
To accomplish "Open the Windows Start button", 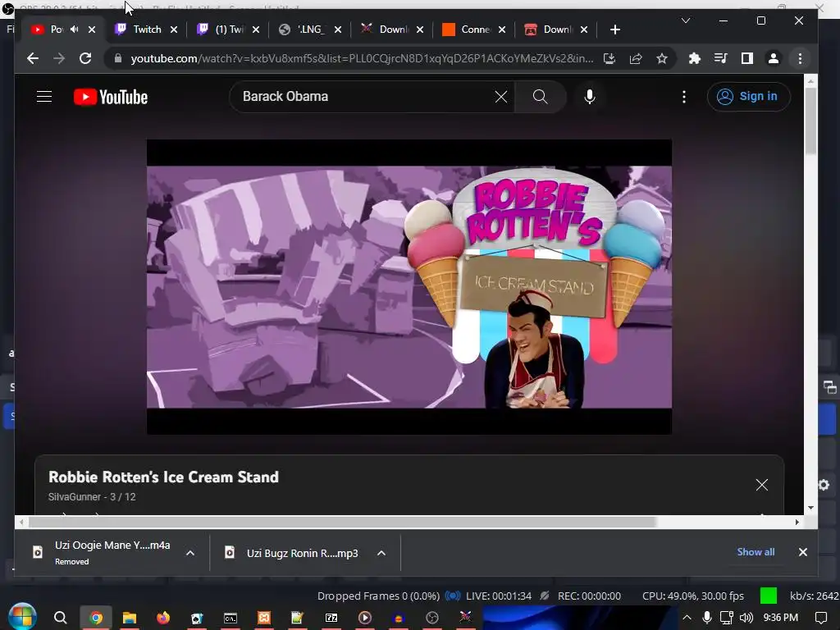I will coord(22,617).
